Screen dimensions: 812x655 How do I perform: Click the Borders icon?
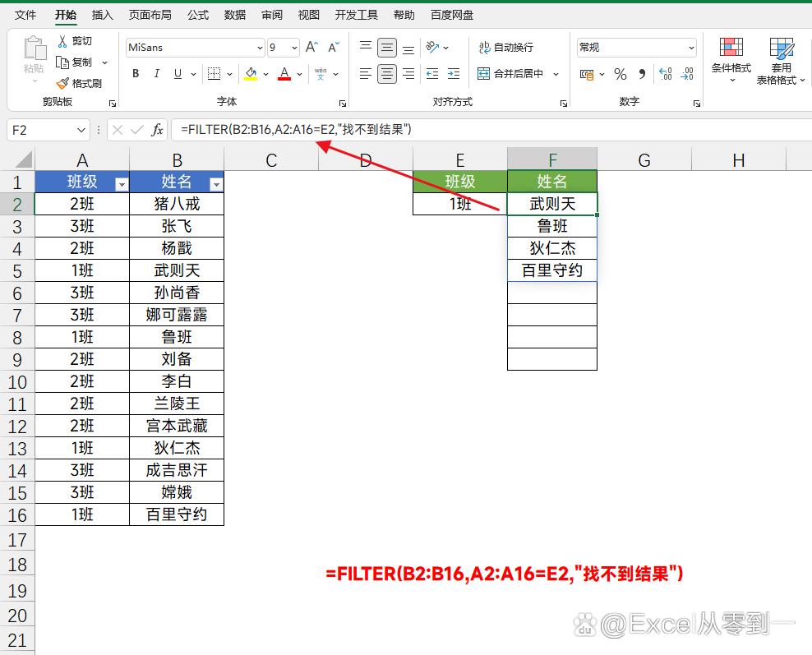214,74
